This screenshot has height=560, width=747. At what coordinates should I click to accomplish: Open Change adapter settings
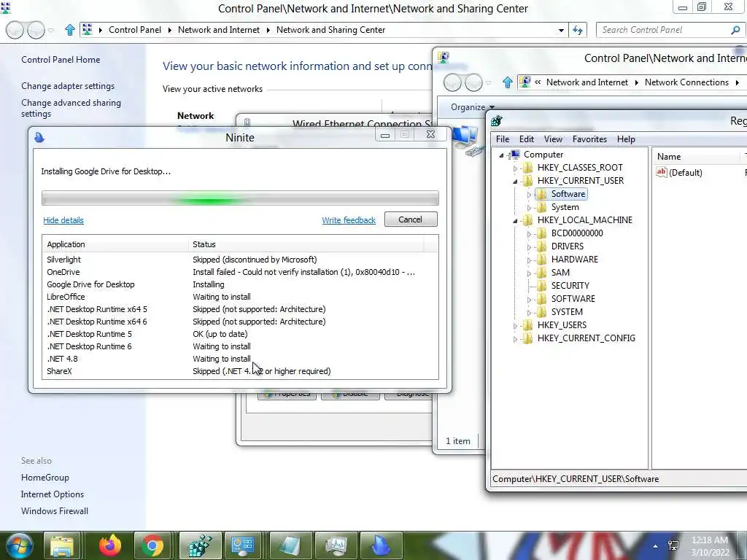click(68, 86)
